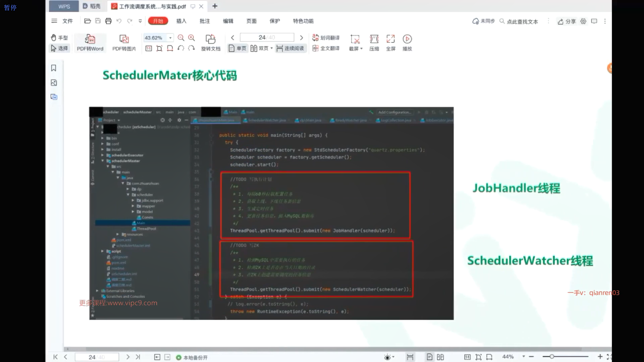644x362 pixels.
Task: Click the print icon in top toolbar
Action: point(108,21)
